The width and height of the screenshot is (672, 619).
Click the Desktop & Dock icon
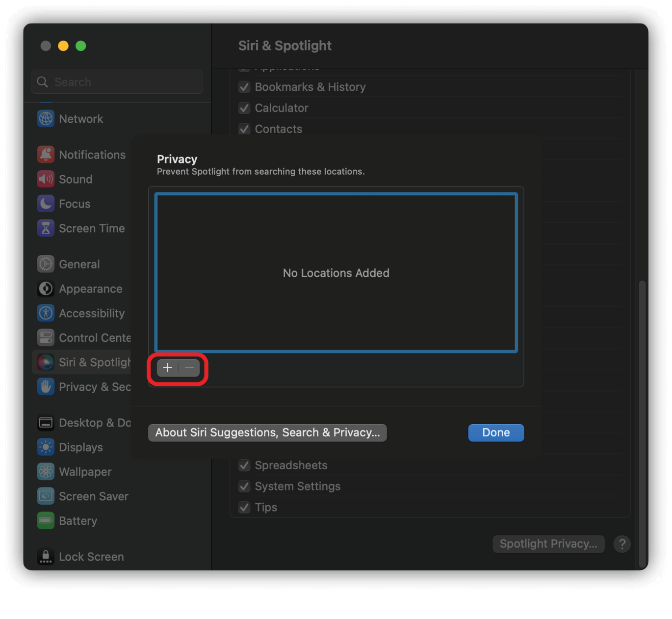pos(46,423)
